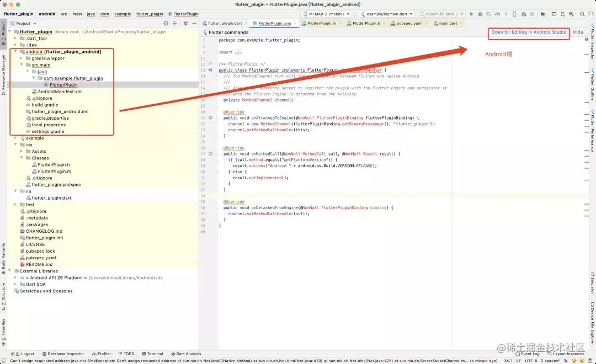Open the Emulator side panel
Viewport: 596px width, 364px height.
[592, 283]
